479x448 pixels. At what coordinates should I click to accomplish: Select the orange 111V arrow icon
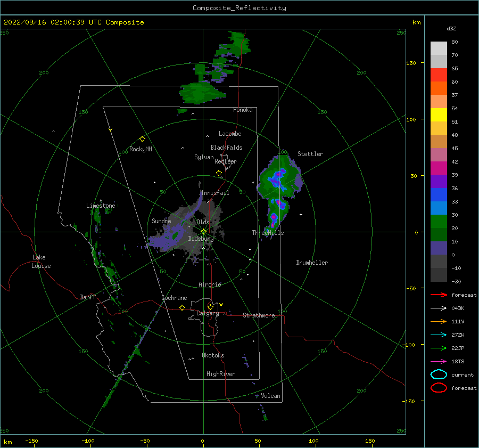[439, 321]
